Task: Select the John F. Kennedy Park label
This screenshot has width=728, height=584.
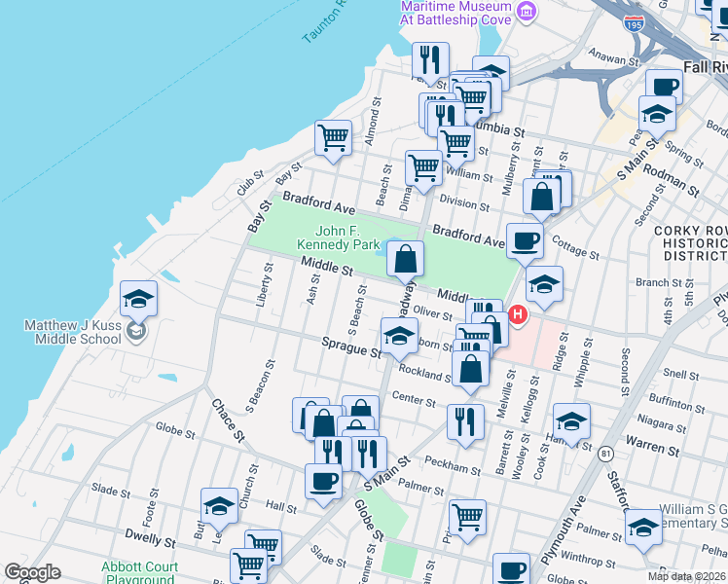Action: click(338, 237)
